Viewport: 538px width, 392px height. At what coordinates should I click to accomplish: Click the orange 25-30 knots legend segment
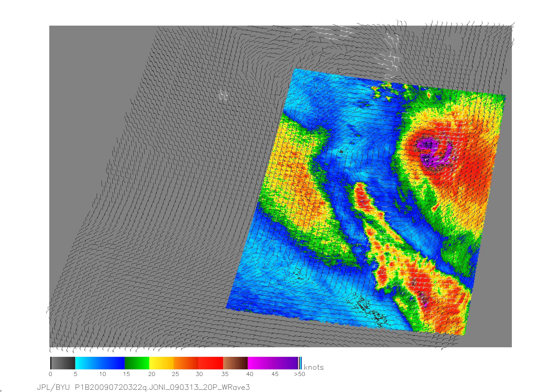[x=186, y=363]
